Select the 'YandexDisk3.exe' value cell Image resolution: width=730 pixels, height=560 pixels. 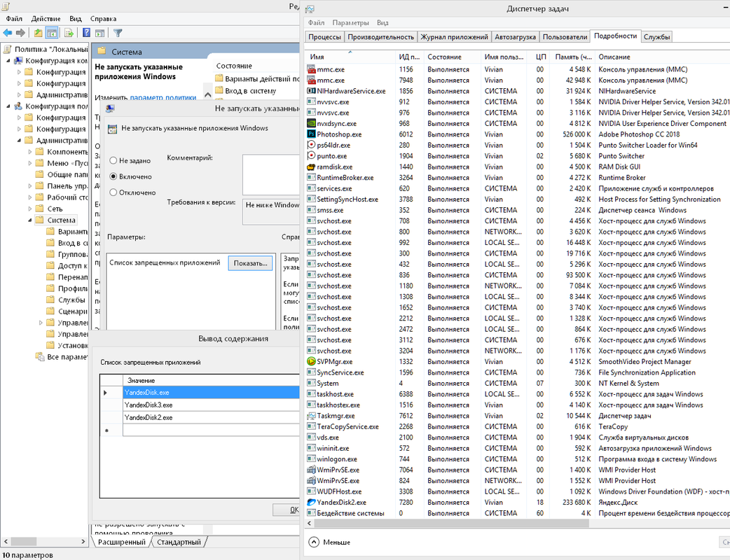(212, 405)
